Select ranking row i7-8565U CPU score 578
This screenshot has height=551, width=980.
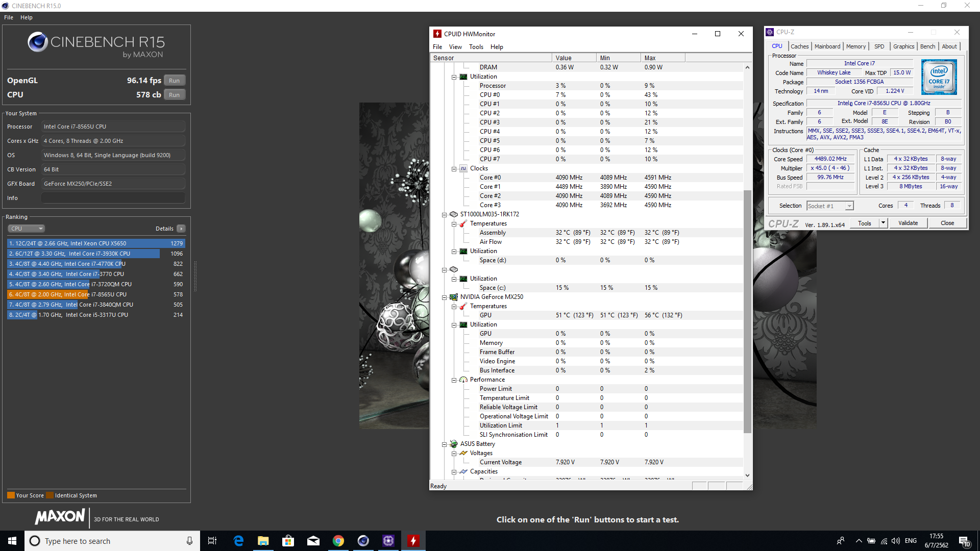[96, 294]
